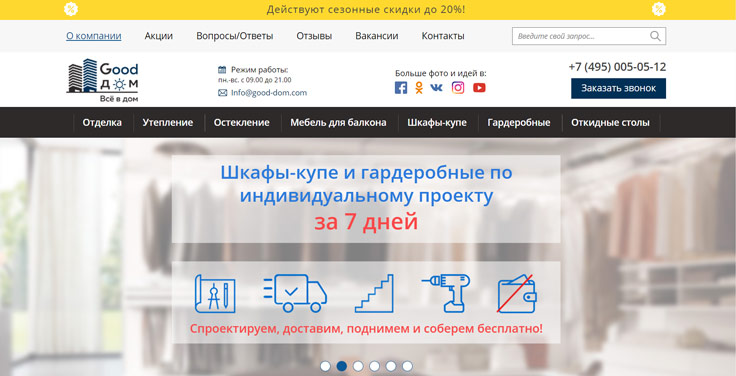Open the Odnoklassniki social icon
Screen dimensions: 736x376
point(419,88)
